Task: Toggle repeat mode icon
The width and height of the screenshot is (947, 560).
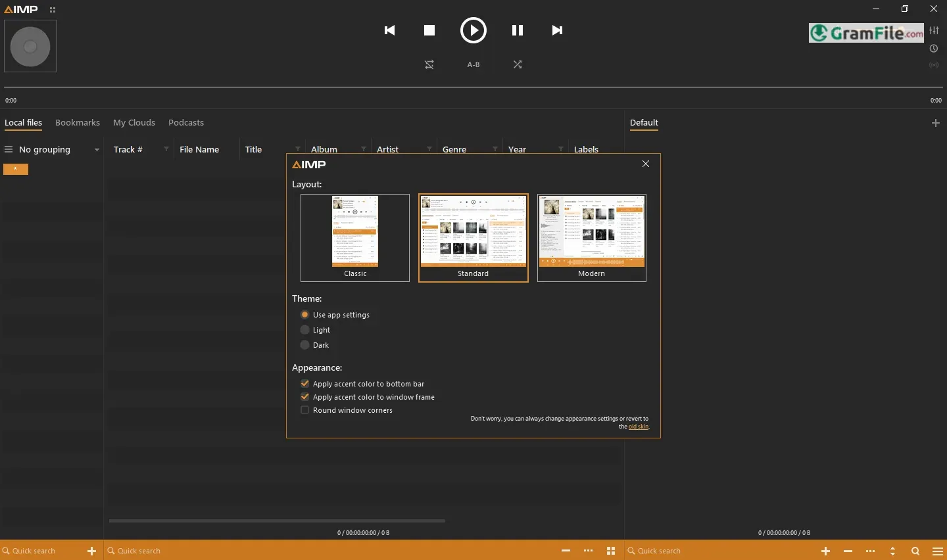Action: [429, 64]
